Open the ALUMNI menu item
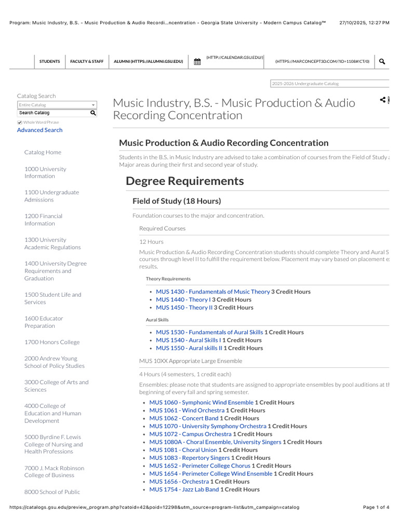The image size is (399, 532). point(148,61)
